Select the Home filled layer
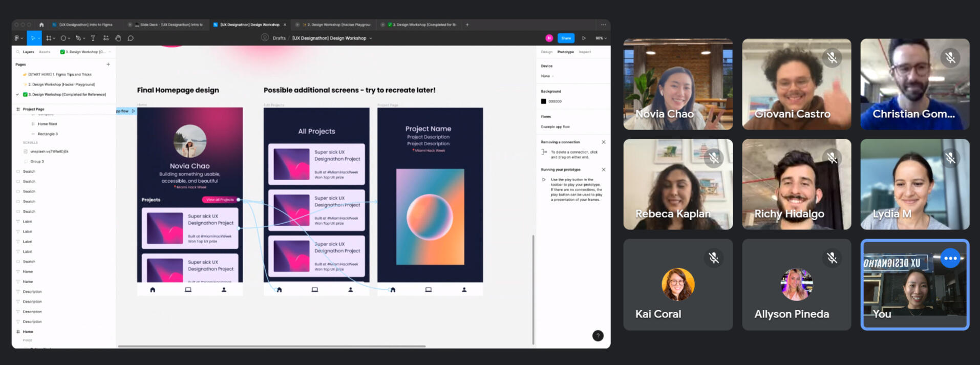Viewport: 980px width, 365px height. pos(47,124)
